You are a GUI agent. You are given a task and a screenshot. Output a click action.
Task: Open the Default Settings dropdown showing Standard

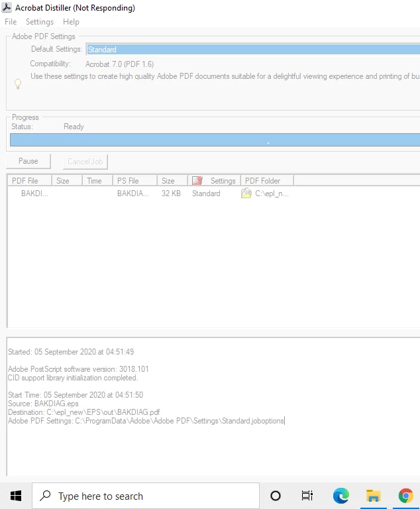253,49
